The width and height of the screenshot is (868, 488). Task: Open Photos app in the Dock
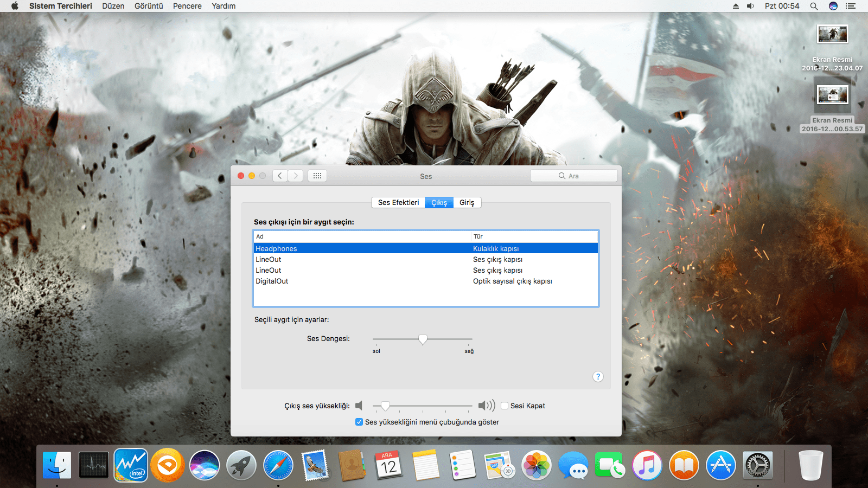point(537,465)
